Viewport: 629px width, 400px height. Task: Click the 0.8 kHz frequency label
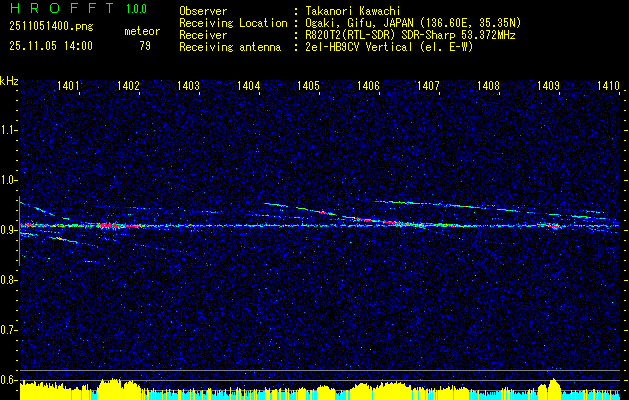pyautogui.click(x=9, y=280)
